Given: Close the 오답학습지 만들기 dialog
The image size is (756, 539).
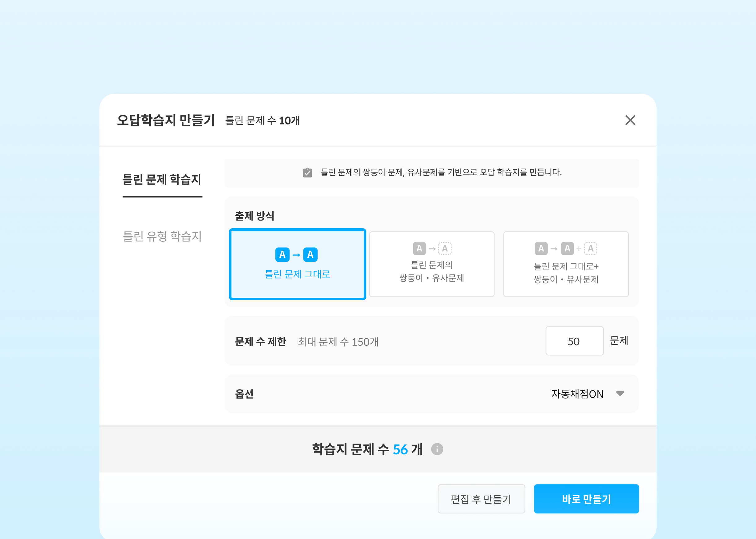Looking at the screenshot, I should point(630,120).
